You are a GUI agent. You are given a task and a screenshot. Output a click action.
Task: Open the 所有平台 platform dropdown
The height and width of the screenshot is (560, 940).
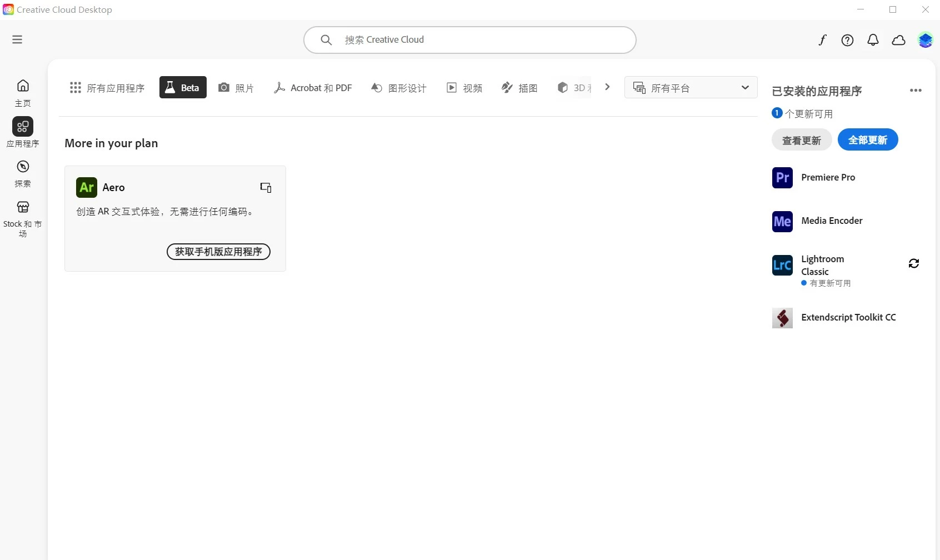click(x=691, y=87)
